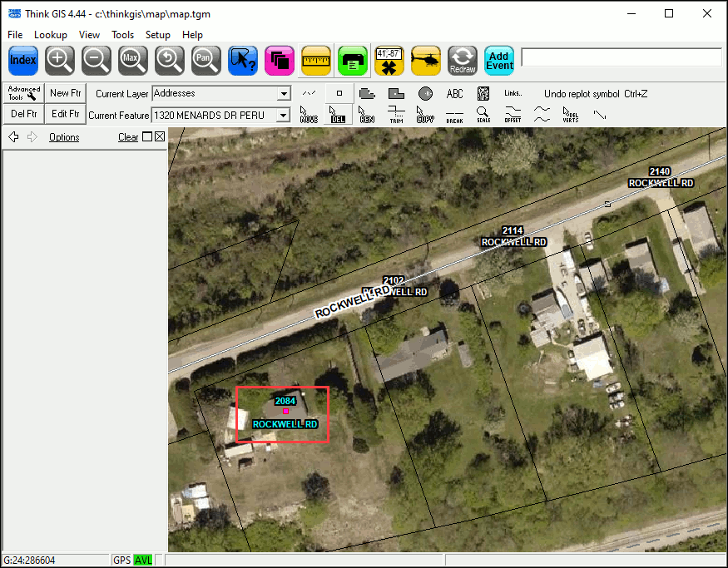Toggle the point symbol drawing mode
Image resolution: width=728 pixels, height=568 pixels.
pos(339,93)
